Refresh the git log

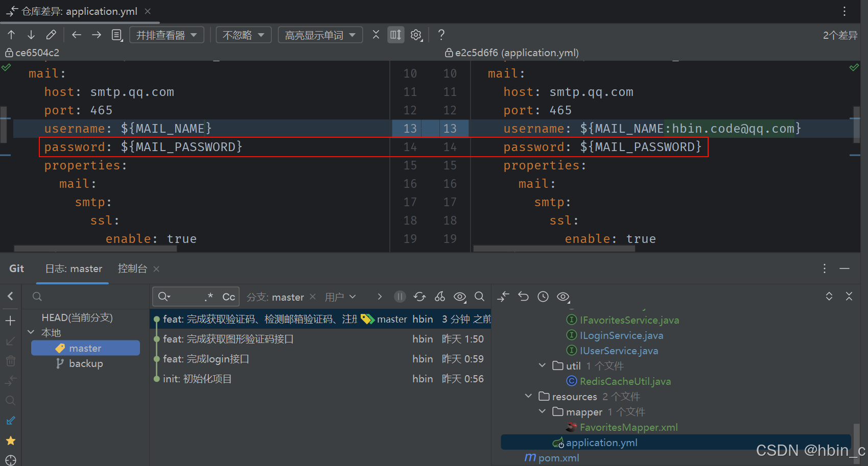419,297
